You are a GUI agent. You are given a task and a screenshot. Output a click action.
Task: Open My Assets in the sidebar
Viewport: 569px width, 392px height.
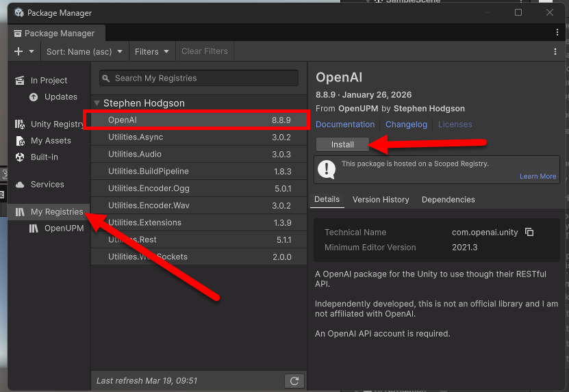tap(51, 141)
